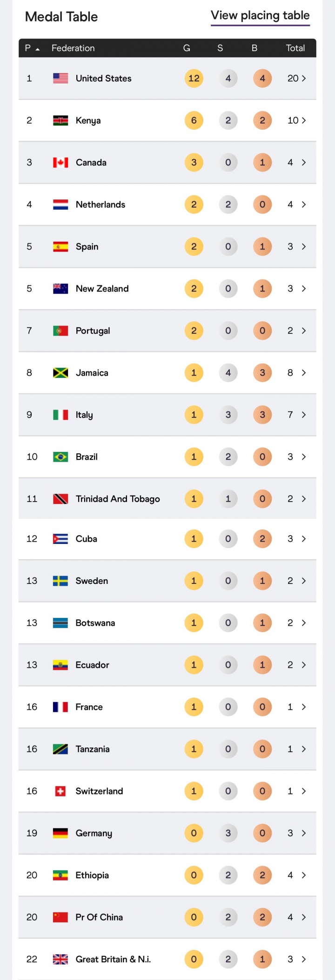This screenshot has height=980, width=335.
Task: Switch to View placing table
Action: 260,16
